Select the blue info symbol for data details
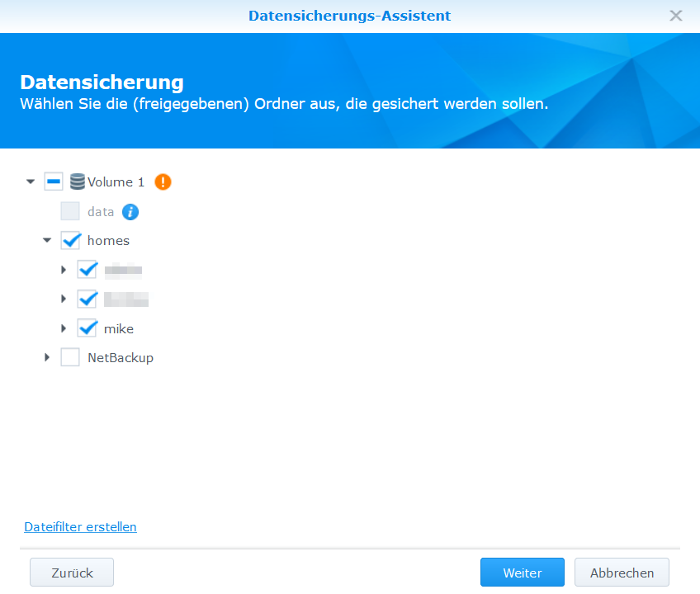 130,211
